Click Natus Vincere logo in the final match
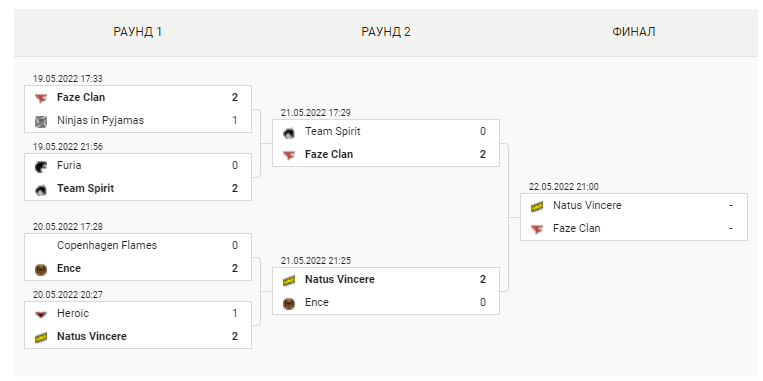The width and height of the screenshot is (763, 381). point(537,207)
